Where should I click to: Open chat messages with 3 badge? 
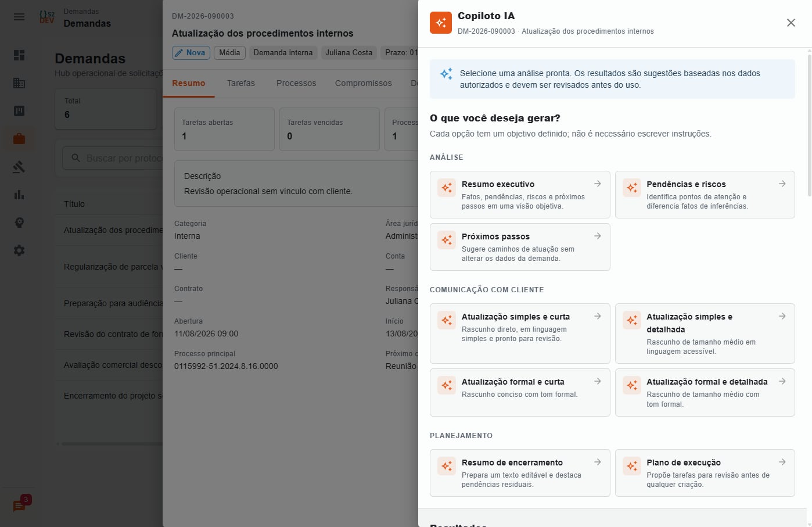coord(20,506)
